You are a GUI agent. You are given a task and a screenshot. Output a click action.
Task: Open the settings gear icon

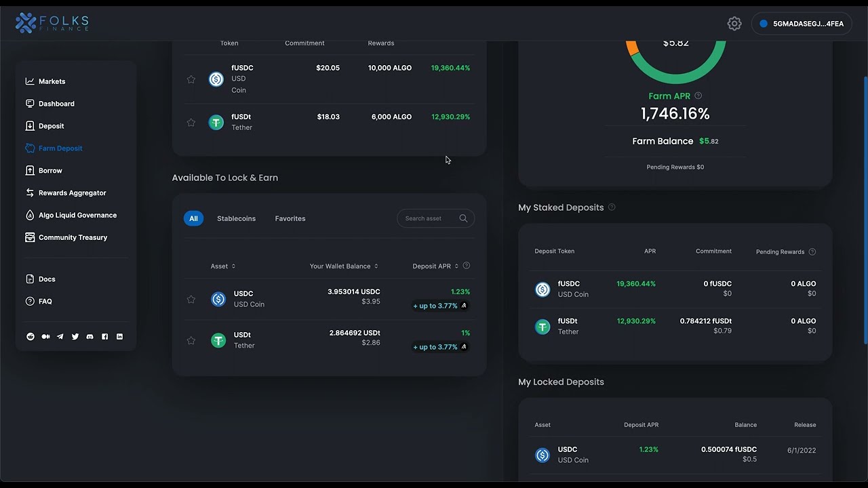[x=734, y=24]
